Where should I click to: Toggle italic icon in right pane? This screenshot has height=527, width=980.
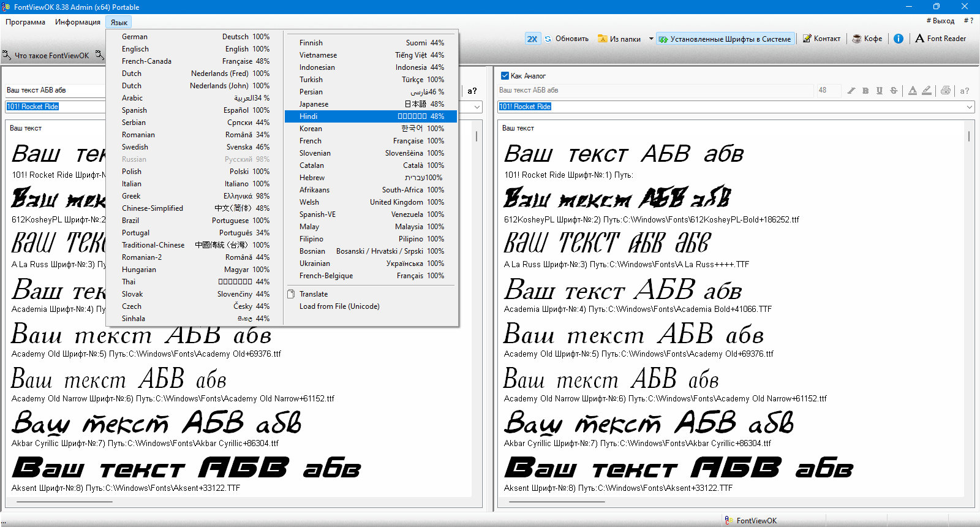[851, 91]
